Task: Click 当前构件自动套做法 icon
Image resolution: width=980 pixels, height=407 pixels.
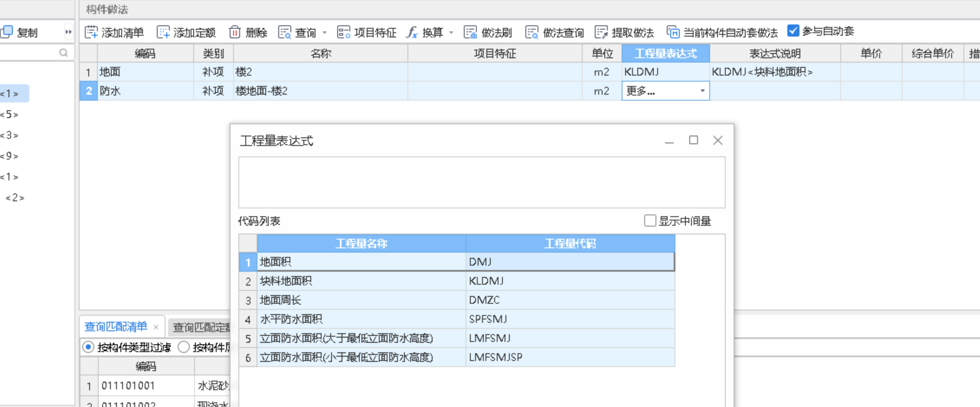Action: coord(673,32)
